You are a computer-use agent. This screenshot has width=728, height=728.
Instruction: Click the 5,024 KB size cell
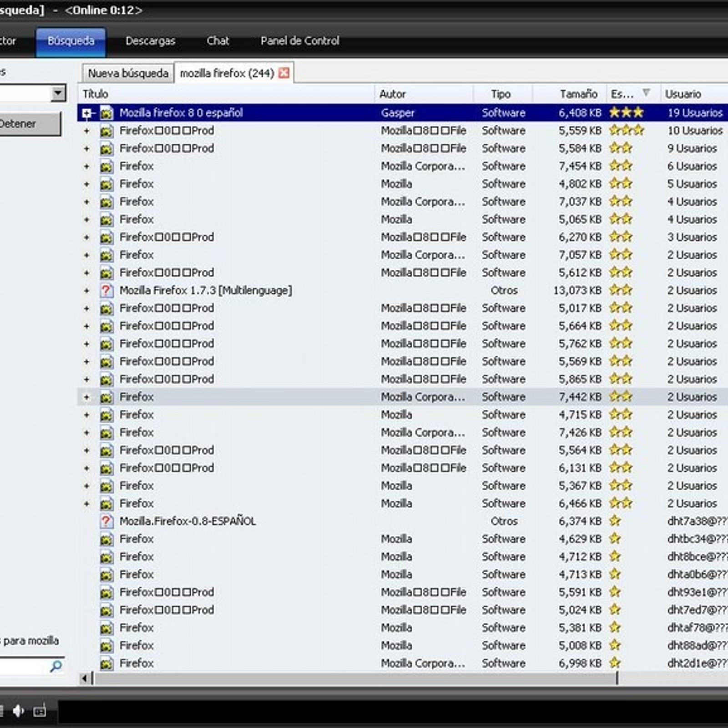(580, 610)
